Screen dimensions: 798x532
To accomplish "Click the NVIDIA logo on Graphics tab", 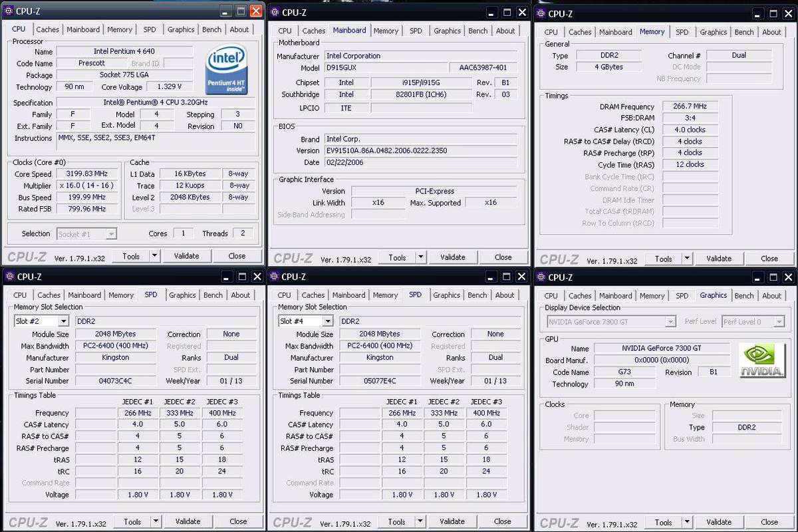I will (762, 360).
